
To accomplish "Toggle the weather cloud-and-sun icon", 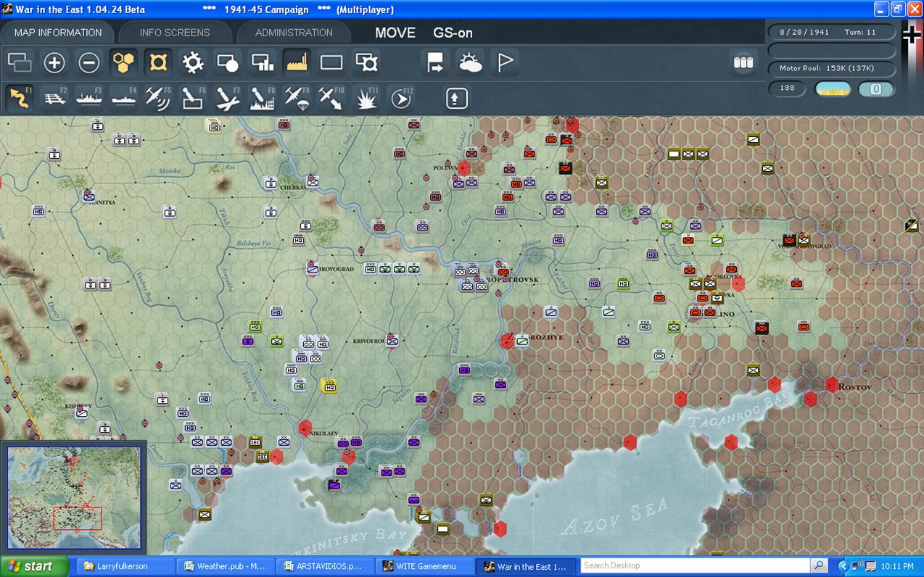I will 470,62.
